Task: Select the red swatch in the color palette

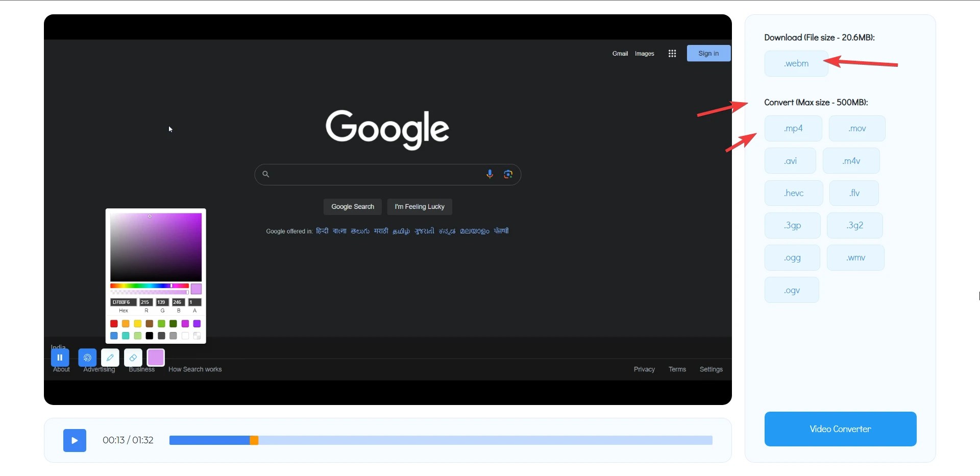Action: [113, 324]
